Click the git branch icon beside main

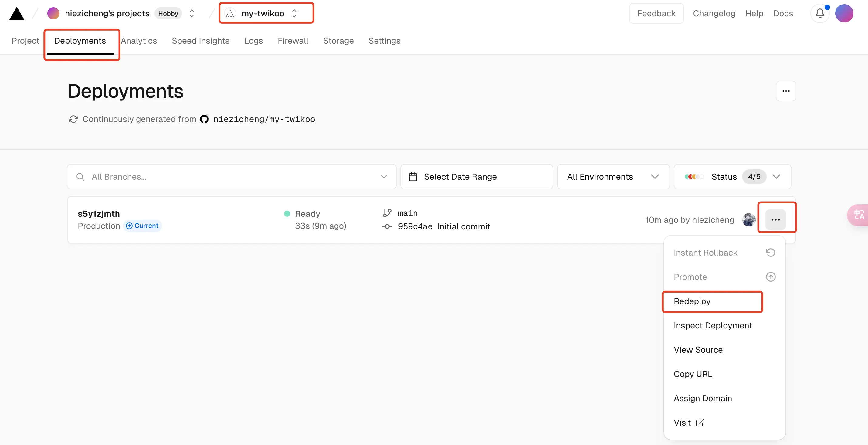tap(387, 213)
